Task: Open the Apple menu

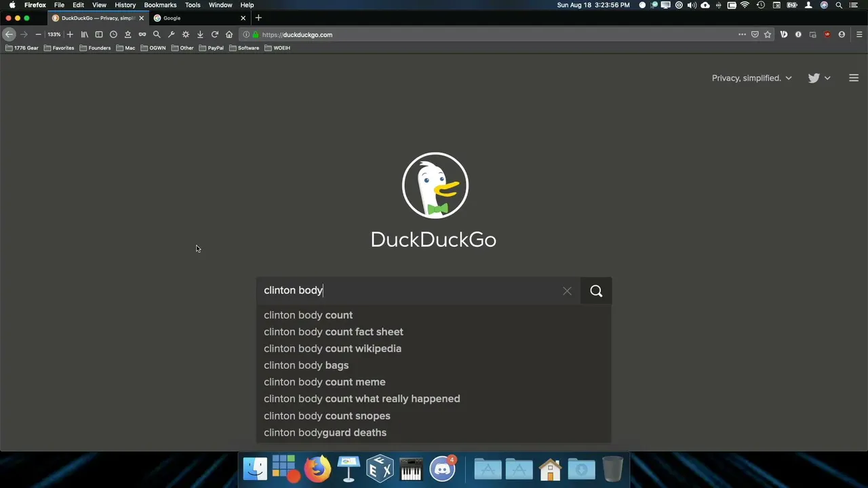Action: tap(12, 5)
